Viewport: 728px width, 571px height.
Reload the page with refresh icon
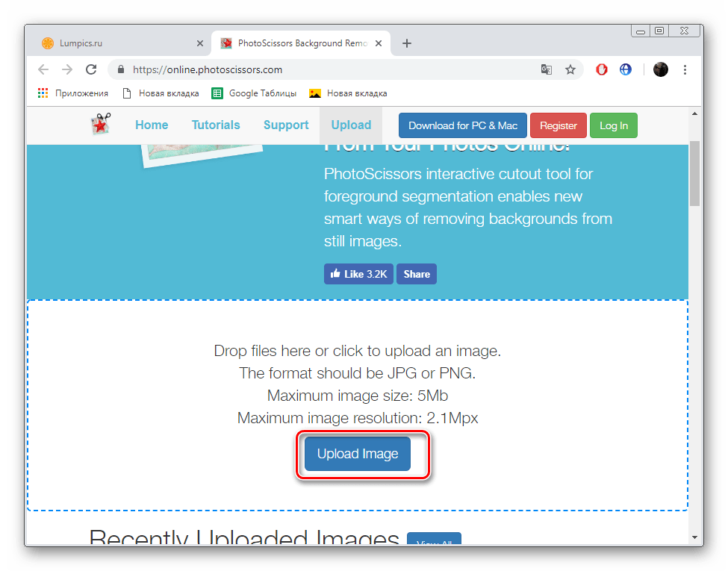91,69
